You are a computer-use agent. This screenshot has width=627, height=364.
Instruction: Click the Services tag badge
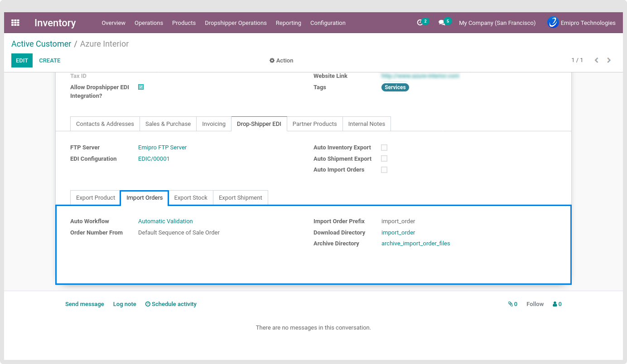(395, 87)
